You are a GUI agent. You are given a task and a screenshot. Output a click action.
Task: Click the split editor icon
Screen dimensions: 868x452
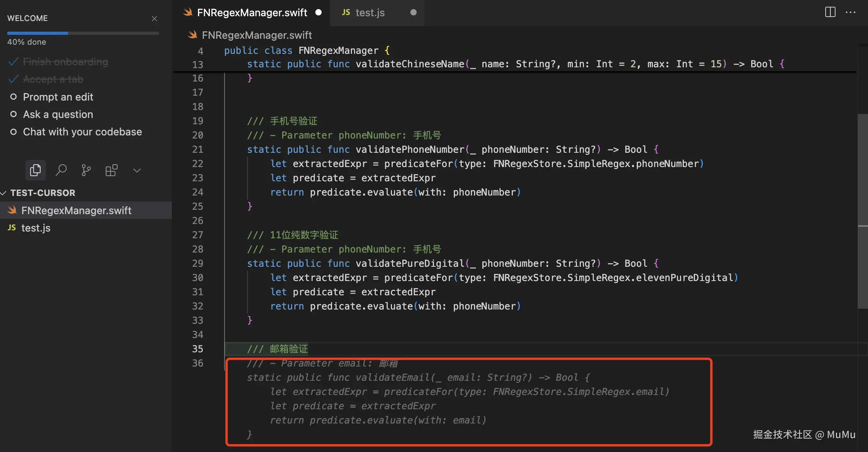coord(830,12)
